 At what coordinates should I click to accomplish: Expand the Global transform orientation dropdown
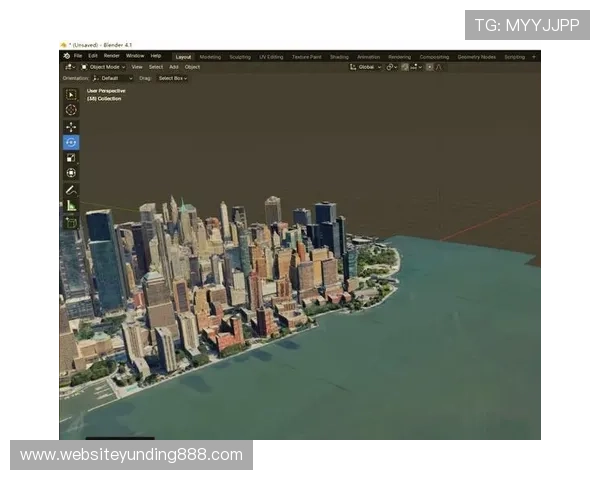point(365,67)
